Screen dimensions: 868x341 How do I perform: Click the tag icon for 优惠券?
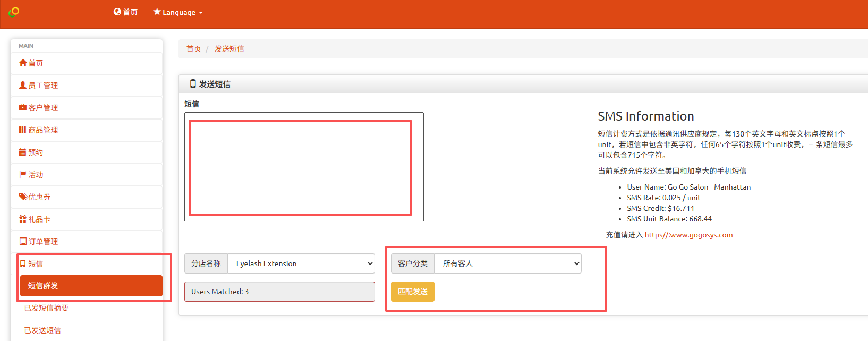coord(23,197)
